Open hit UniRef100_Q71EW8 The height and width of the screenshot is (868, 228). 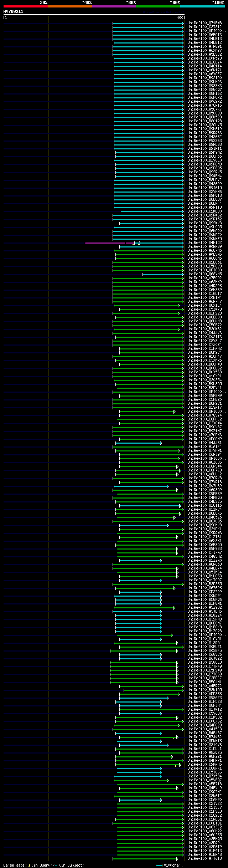204,23
